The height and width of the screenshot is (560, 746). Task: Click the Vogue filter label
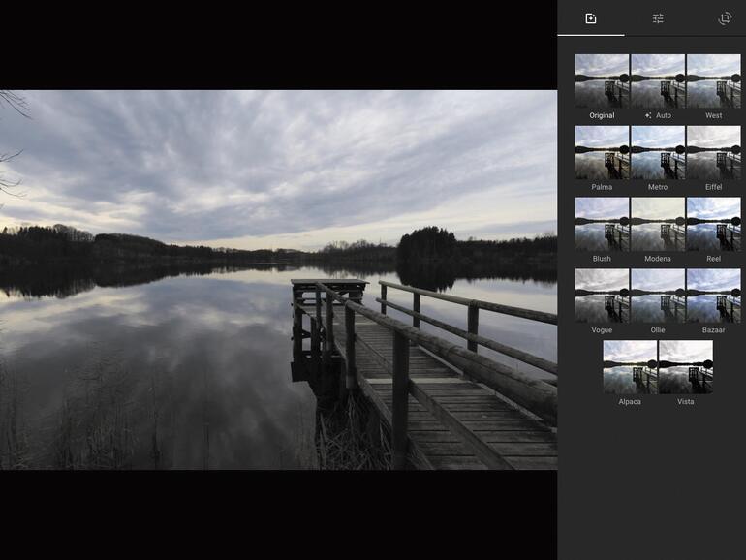pos(602,329)
